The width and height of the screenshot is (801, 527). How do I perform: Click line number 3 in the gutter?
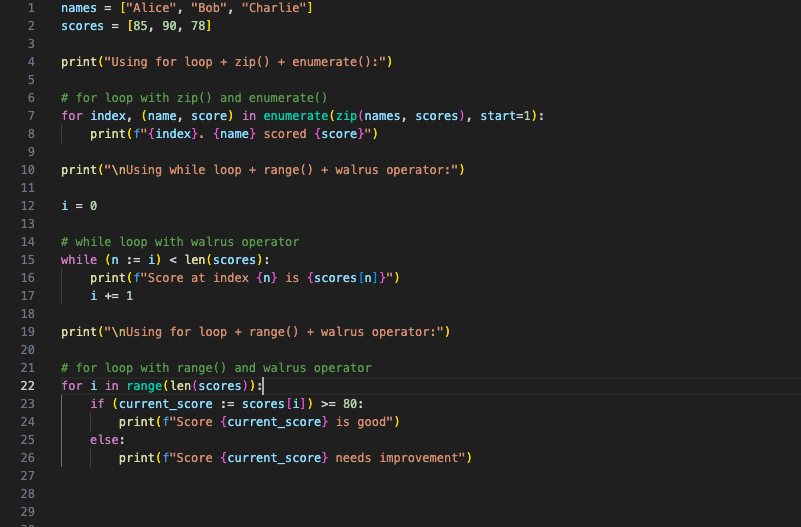tap(32, 44)
